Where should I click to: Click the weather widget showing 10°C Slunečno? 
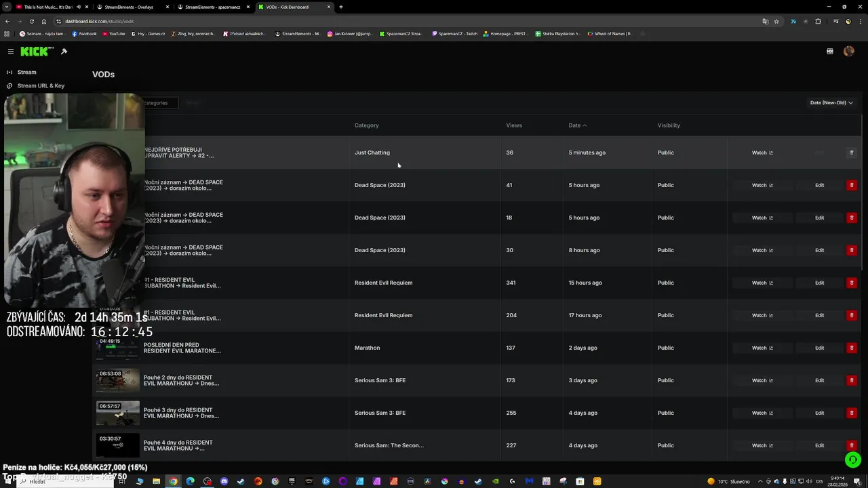tap(728, 481)
